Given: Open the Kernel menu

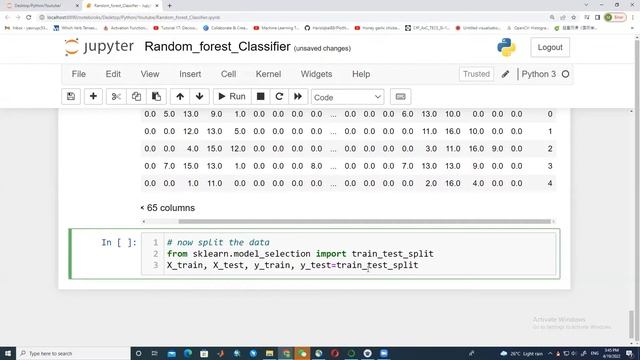Looking at the screenshot, I should (x=268, y=74).
